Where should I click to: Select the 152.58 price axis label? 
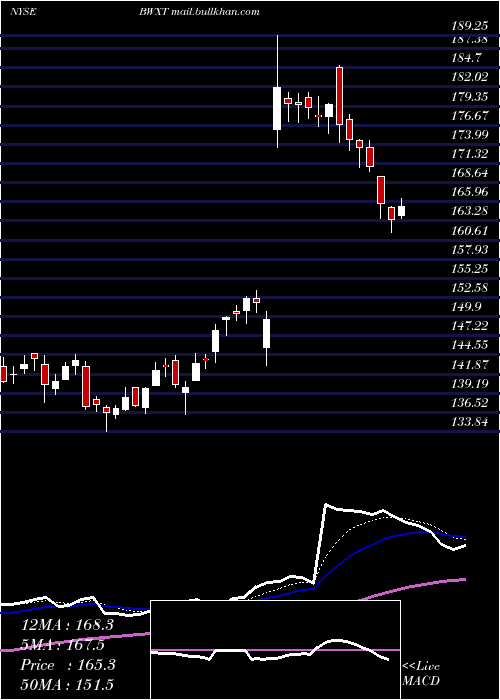pos(470,288)
